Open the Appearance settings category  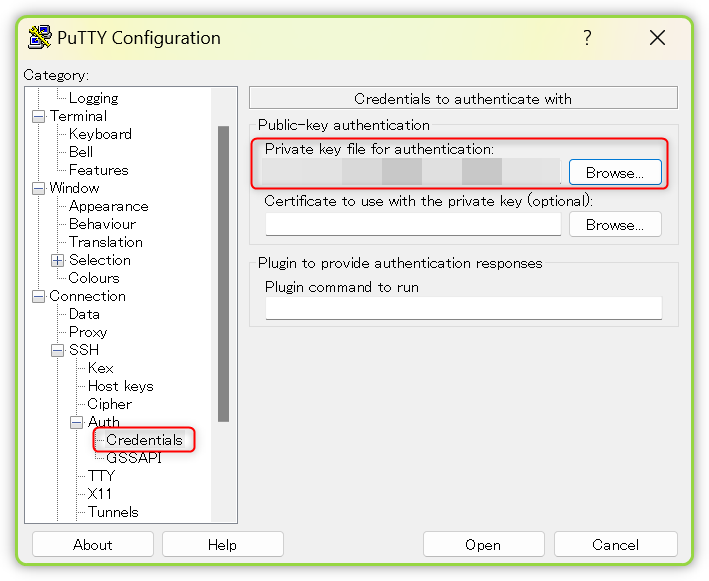pyautogui.click(x=109, y=206)
